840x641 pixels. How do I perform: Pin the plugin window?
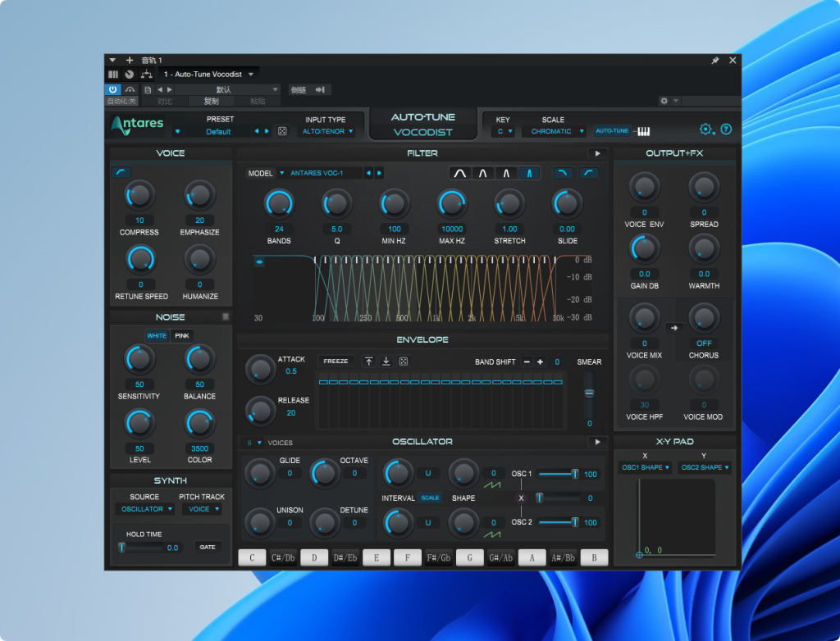(x=714, y=61)
